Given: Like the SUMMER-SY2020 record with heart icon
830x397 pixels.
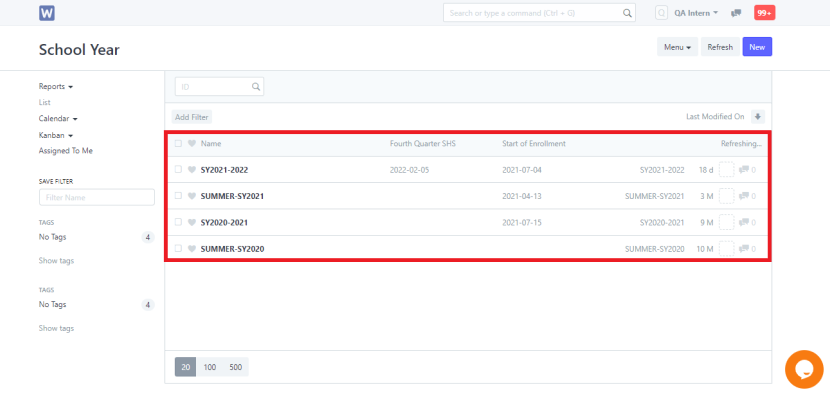Looking at the screenshot, I should click(x=192, y=249).
